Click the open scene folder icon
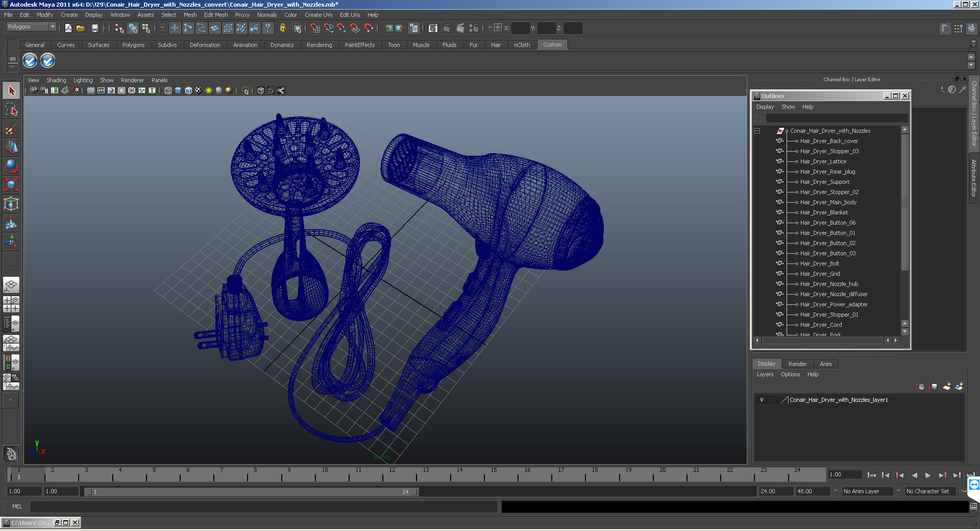This screenshot has width=980, height=531. tap(81, 28)
